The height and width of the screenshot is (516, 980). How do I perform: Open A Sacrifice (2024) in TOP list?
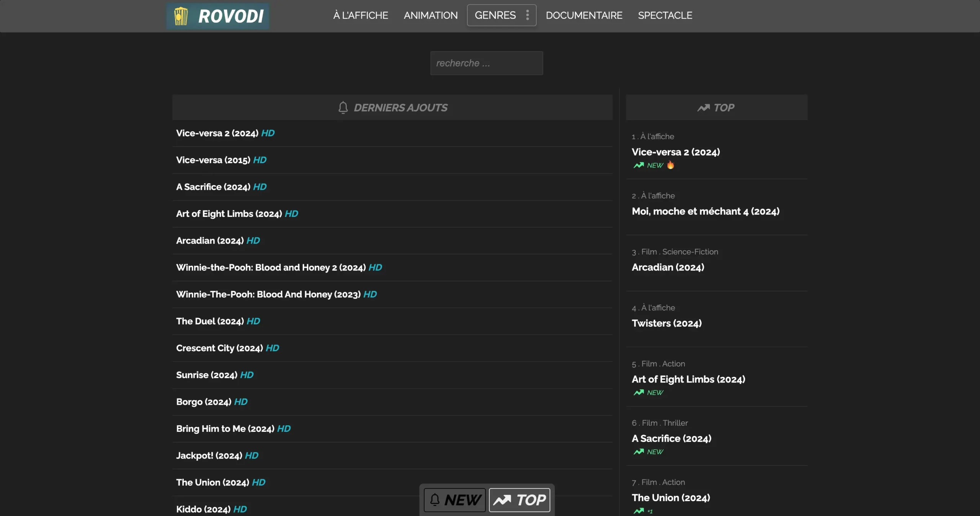(x=671, y=438)
